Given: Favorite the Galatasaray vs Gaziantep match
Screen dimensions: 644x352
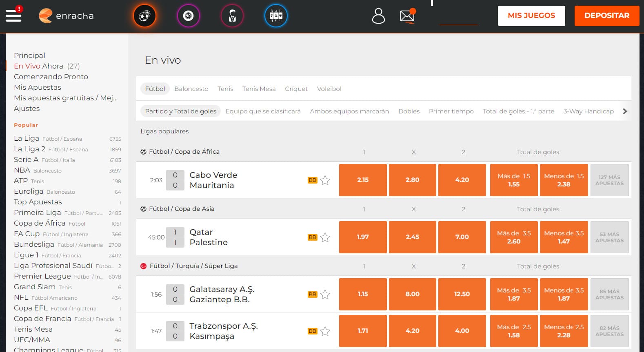Looking at the screenshot, I should click(x=325, y=294).
